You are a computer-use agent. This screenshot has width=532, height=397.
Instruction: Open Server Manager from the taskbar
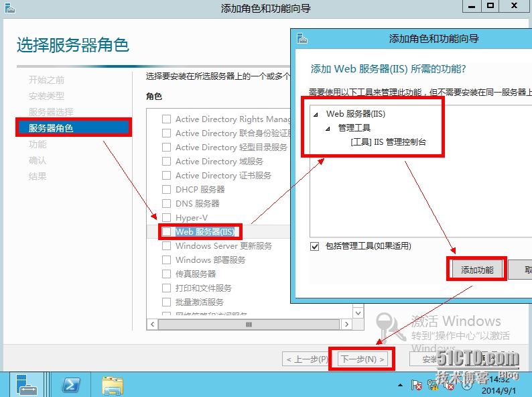(26, 385)
